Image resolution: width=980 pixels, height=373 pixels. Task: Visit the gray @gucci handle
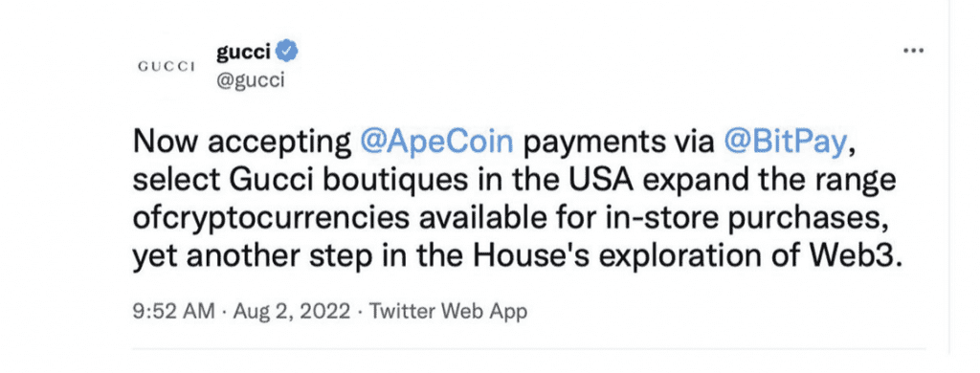250,80
